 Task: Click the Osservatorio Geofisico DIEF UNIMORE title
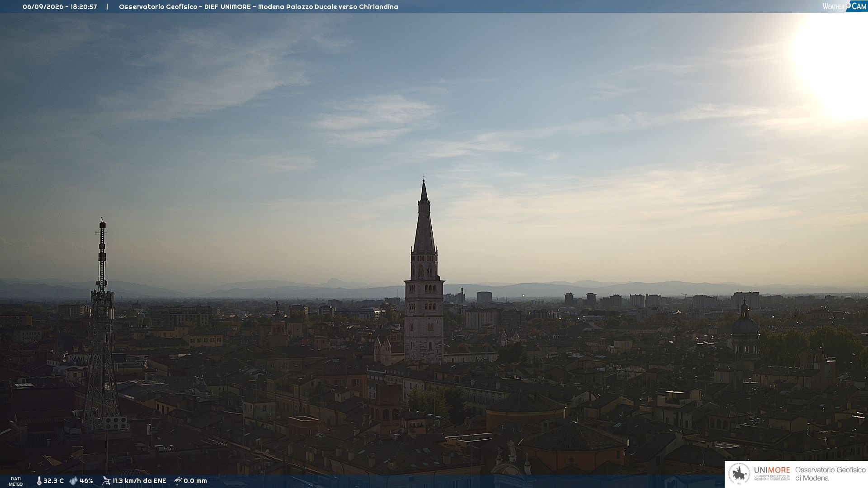[x=258, y=7]
